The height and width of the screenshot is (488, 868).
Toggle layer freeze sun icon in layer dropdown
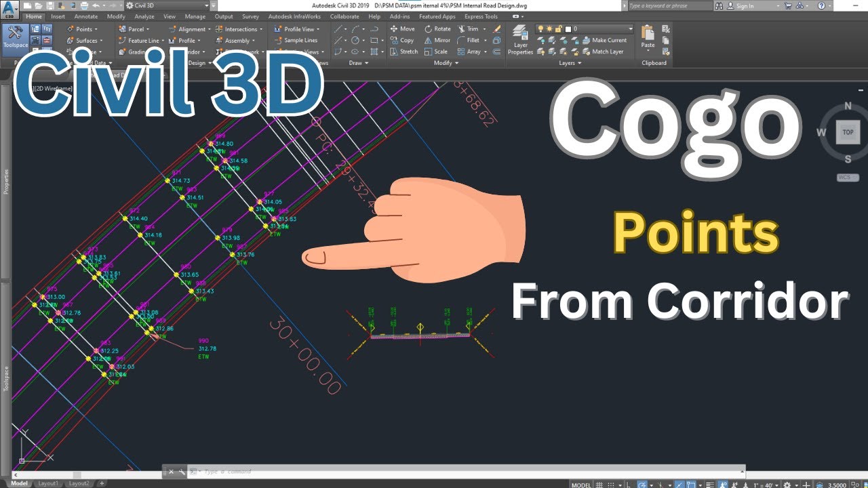pos(549,29)
